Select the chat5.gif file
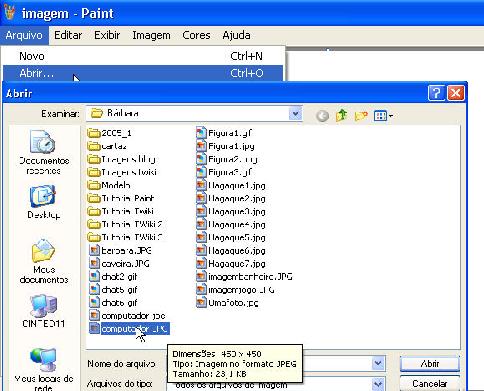Screen dimensions: 484x391 pyautogui.click(x=113, y=290)
